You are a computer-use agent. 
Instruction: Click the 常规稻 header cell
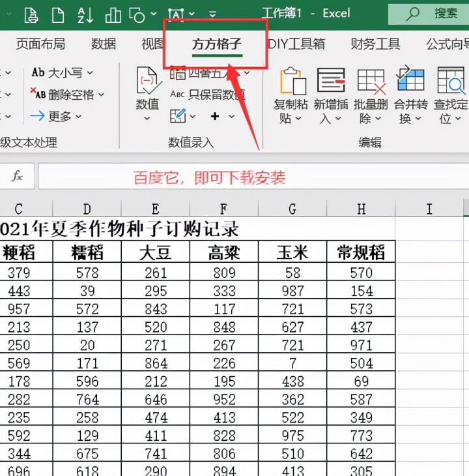pyautogui.click(x=361, y=252)
